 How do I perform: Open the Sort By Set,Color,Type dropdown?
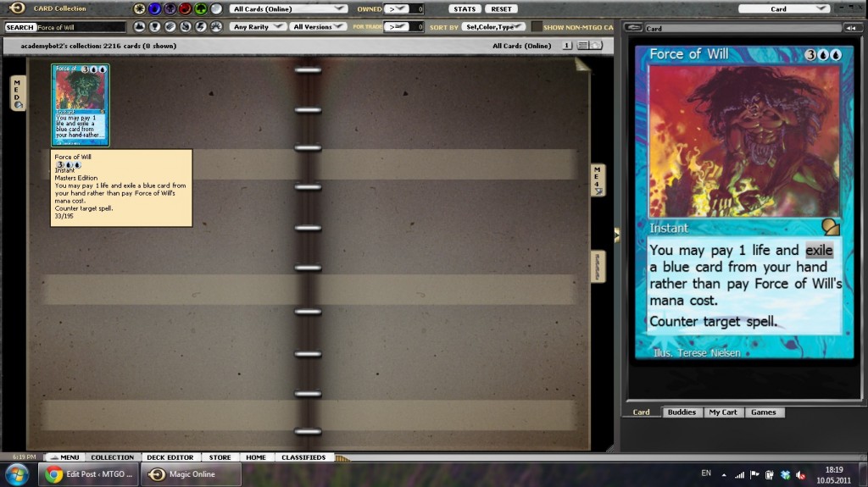pos(494,27)
